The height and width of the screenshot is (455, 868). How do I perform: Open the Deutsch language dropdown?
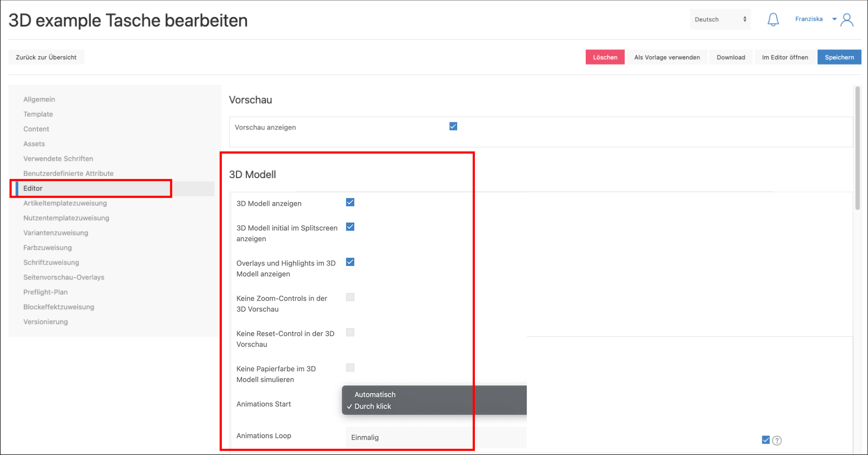(x=720, y=20)
